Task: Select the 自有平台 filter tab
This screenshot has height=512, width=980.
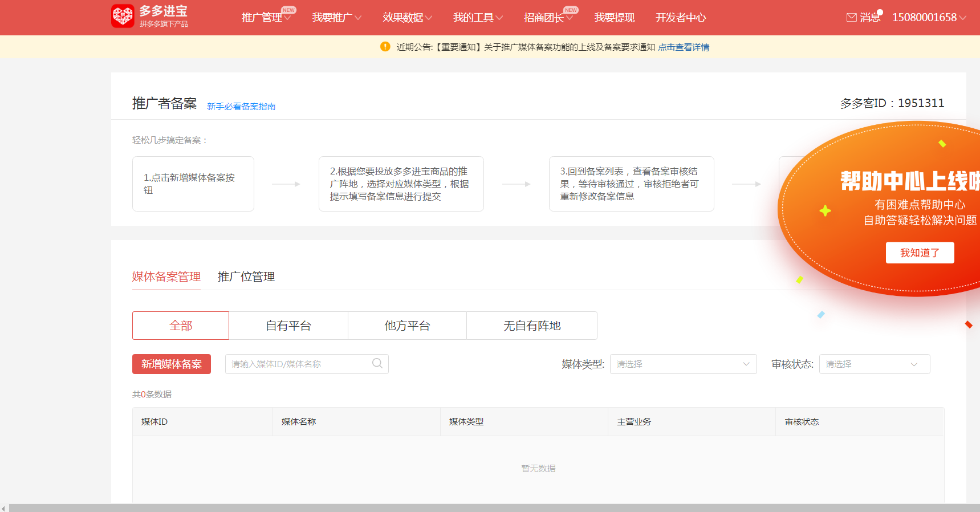Action: point(288,326)
